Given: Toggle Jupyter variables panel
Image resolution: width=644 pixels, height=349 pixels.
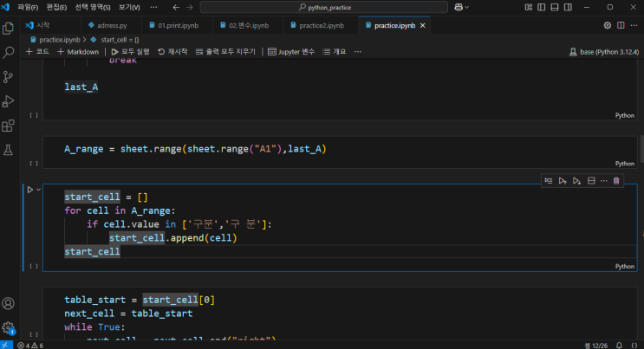Looking at the screenshot, I should pyautogui.click(x=291, y=52).
